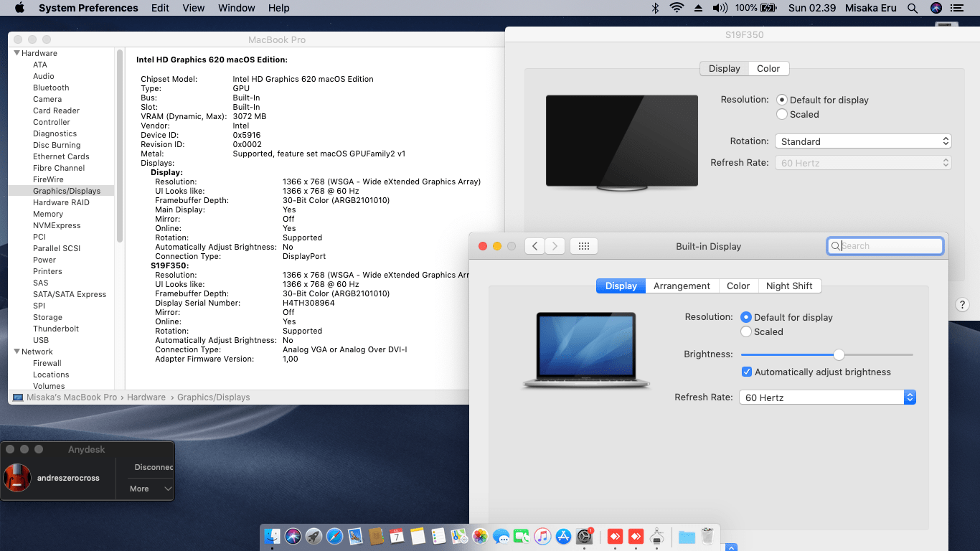Click the search field in Built-in Display window

click(x=885, y=245)
